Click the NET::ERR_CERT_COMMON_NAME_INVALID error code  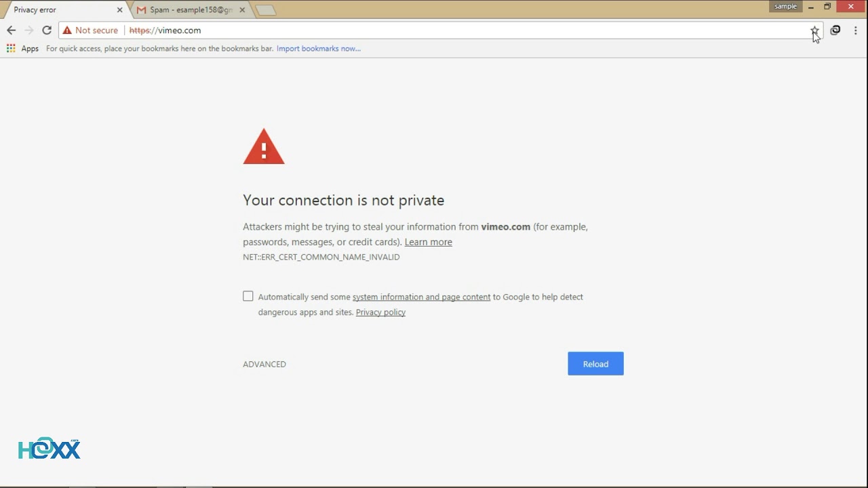[321, 257]
